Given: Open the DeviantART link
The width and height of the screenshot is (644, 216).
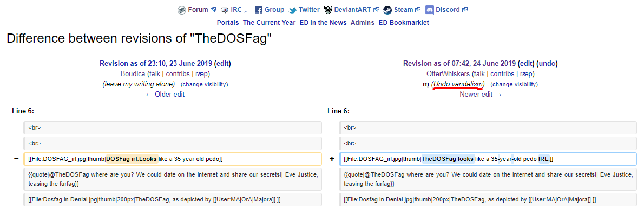Looking at the screenshot, I should pos(353,10).
